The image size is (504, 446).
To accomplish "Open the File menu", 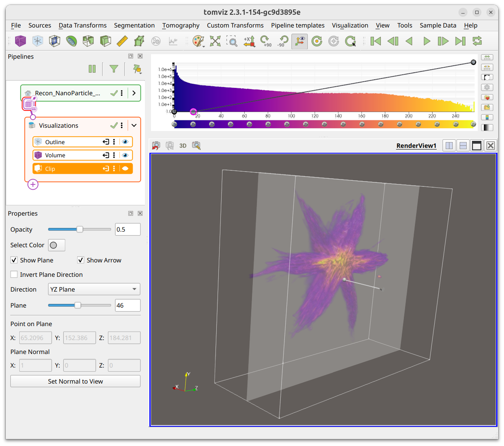I will pyautogui.click(x=16, y=25).
